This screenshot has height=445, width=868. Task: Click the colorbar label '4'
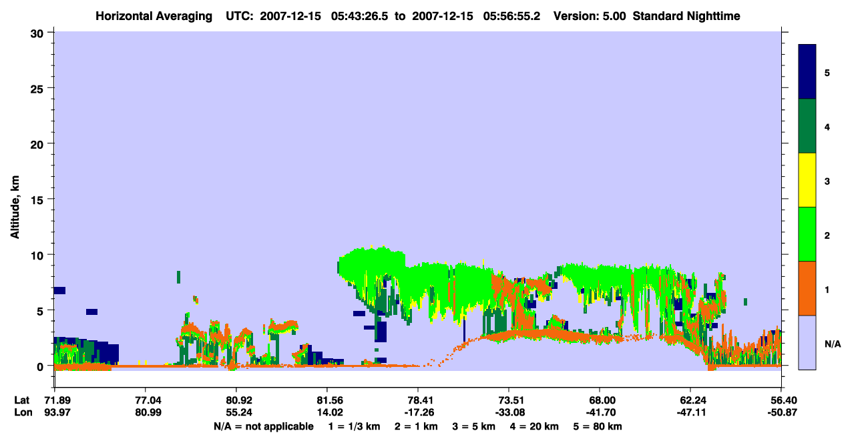827,126
